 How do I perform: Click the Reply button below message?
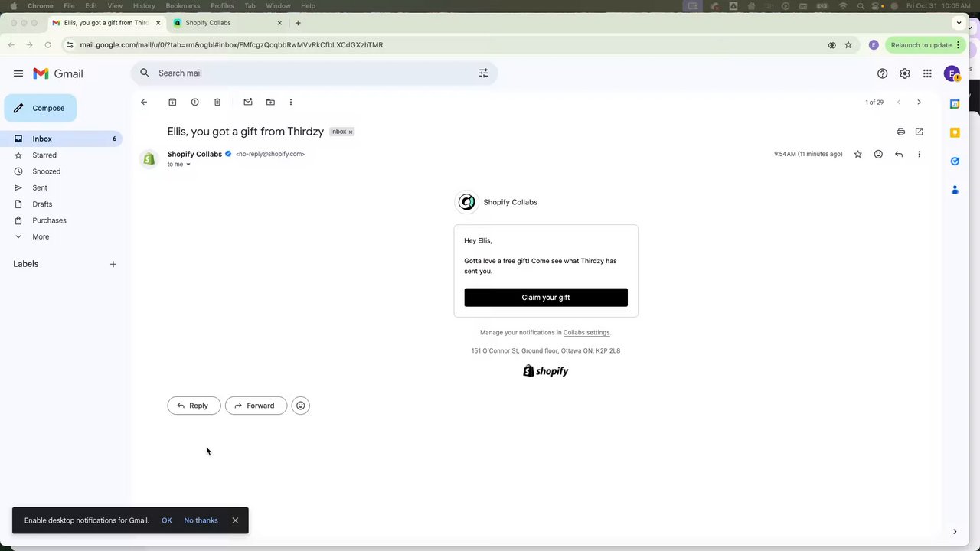[x=194, y=406]
